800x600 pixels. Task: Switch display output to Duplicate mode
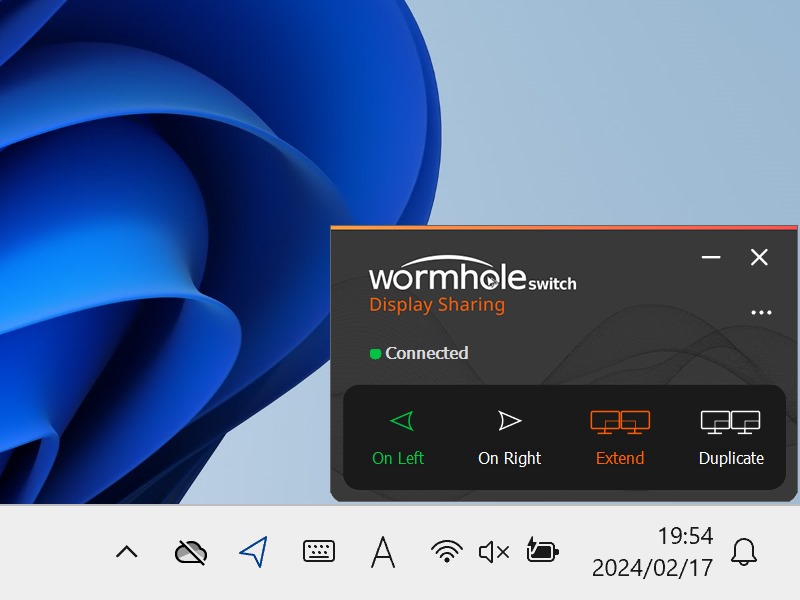pyautogui.click(x=731, y=435)
